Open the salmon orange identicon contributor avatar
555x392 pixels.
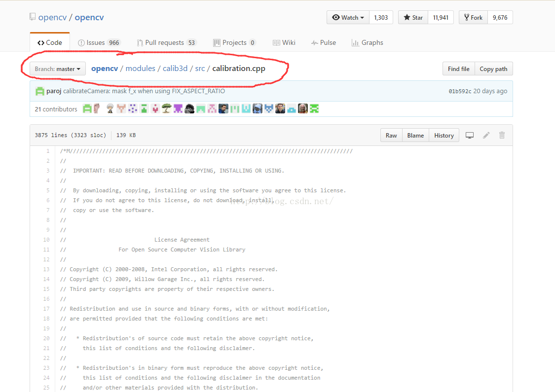[x=121, y=108]
